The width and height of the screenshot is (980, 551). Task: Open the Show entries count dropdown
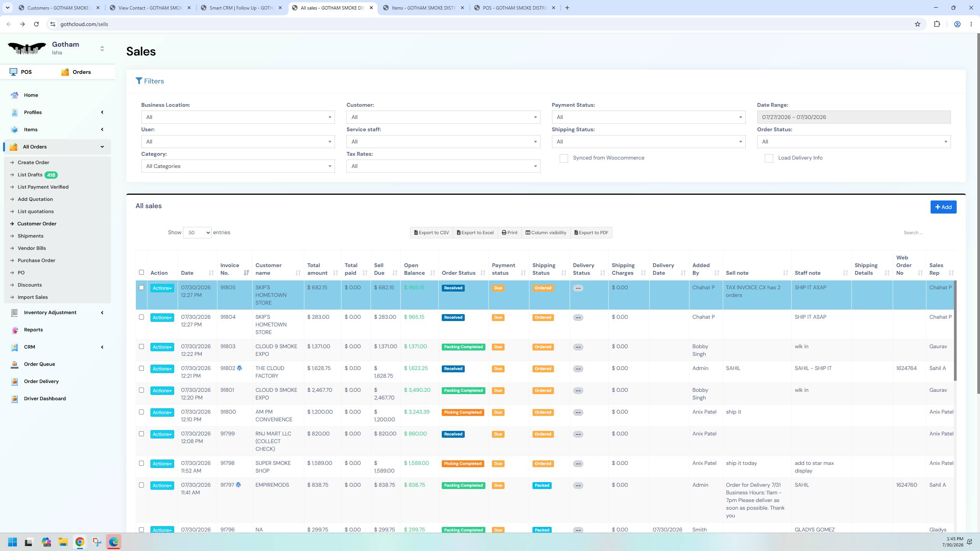click(x=197, y=233)
